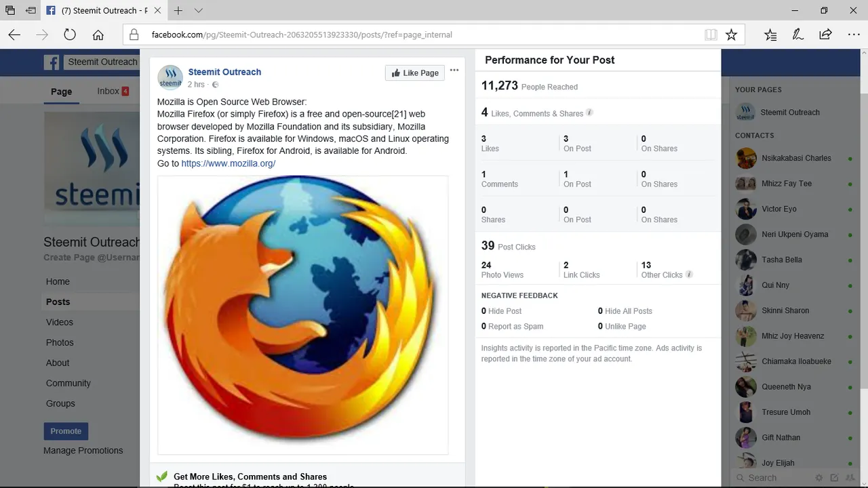Click the Promote button
868x488 pixels.
point(66,431)
